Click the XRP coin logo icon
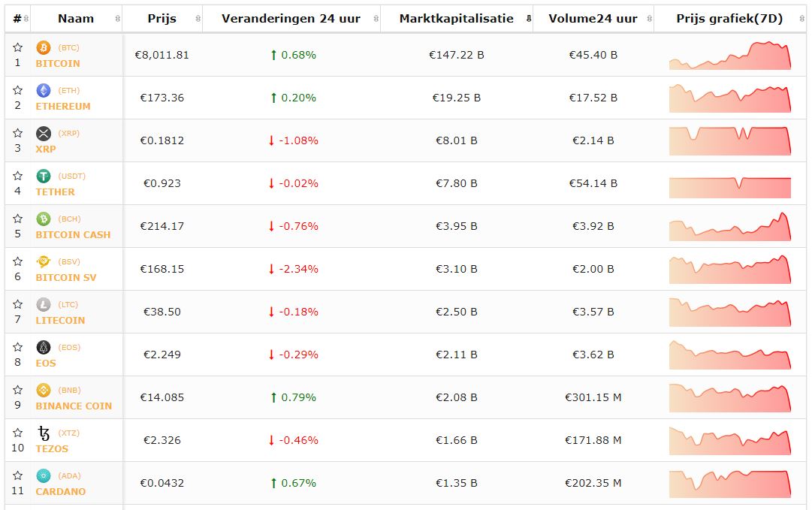Viewport: 812px width, 510px height. coord(44,134)
